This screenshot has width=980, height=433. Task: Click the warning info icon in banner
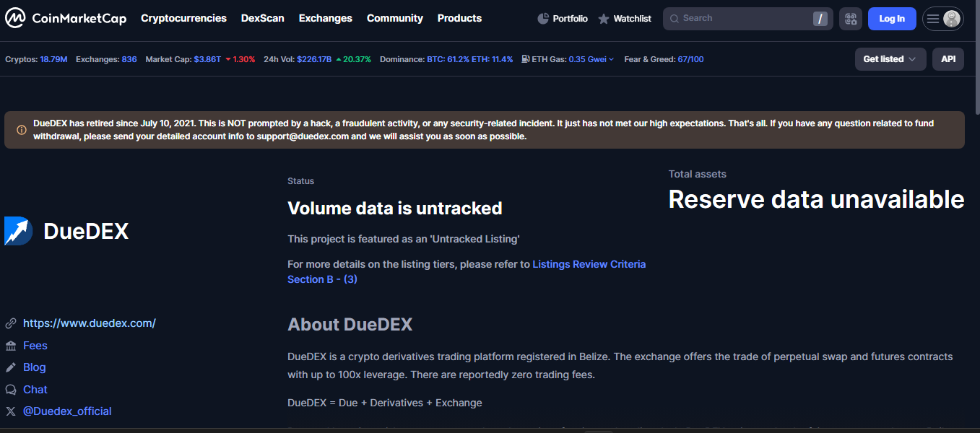coord(22,130)
